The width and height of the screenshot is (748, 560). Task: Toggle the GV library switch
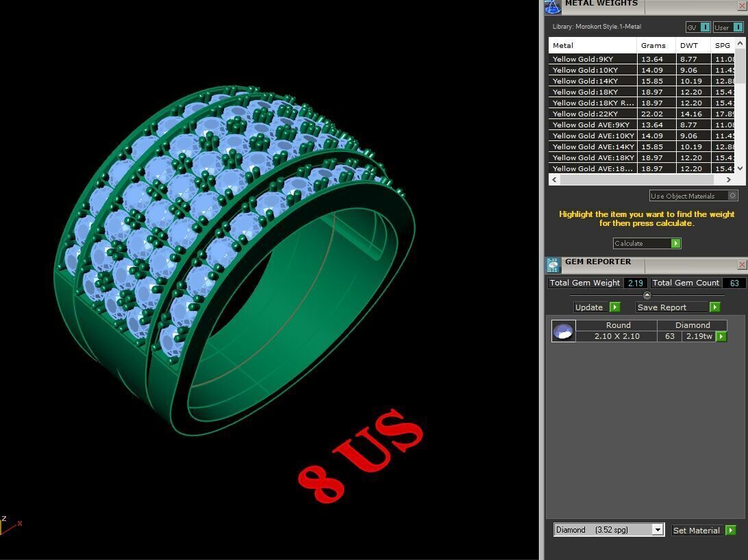coord(699,27)
